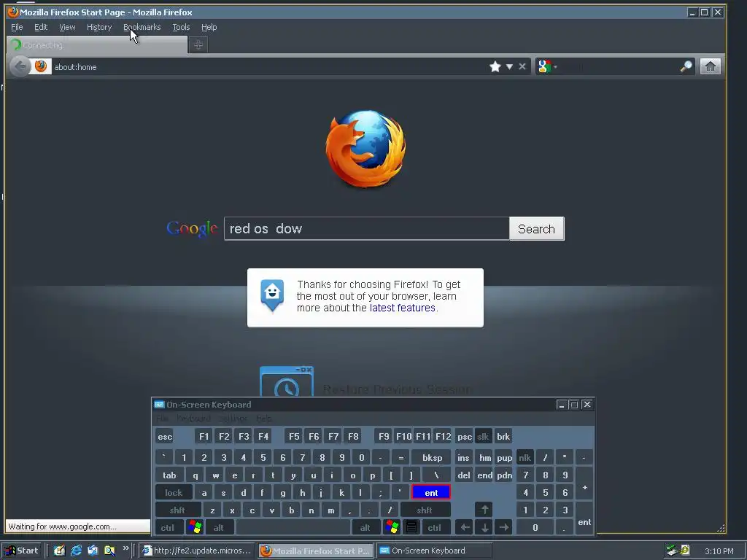Toggle the left alt key

tap(219, 528)
